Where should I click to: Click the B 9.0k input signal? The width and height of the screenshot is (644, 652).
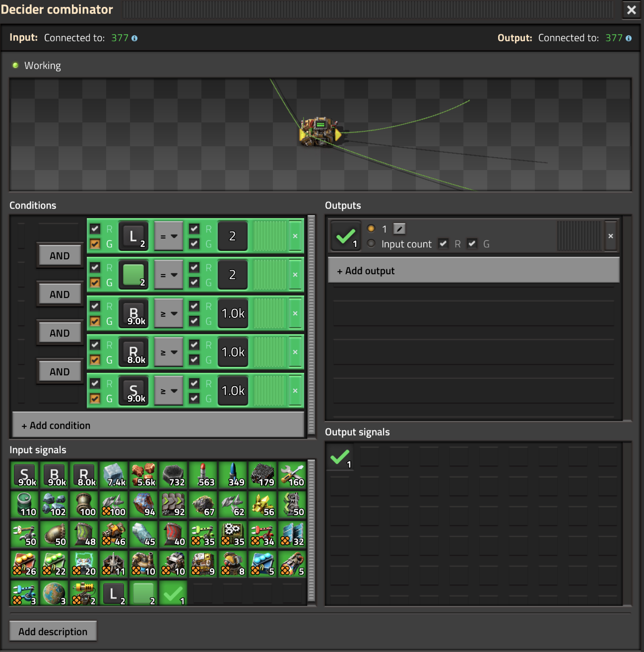[54, 475]
